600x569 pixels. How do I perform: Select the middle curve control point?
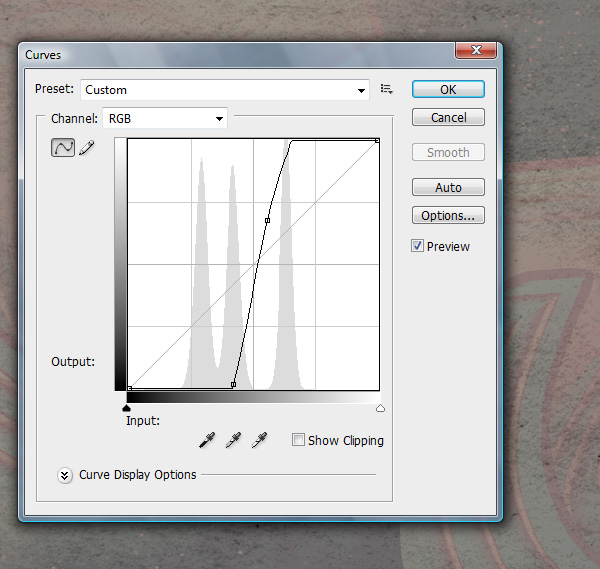pos(267,220)
